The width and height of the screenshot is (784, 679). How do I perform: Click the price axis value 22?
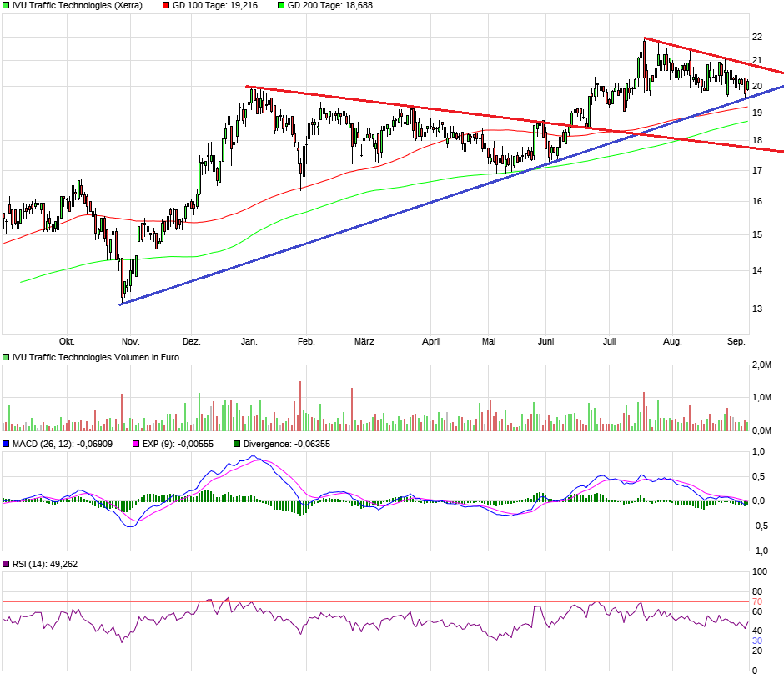point(757,37)
